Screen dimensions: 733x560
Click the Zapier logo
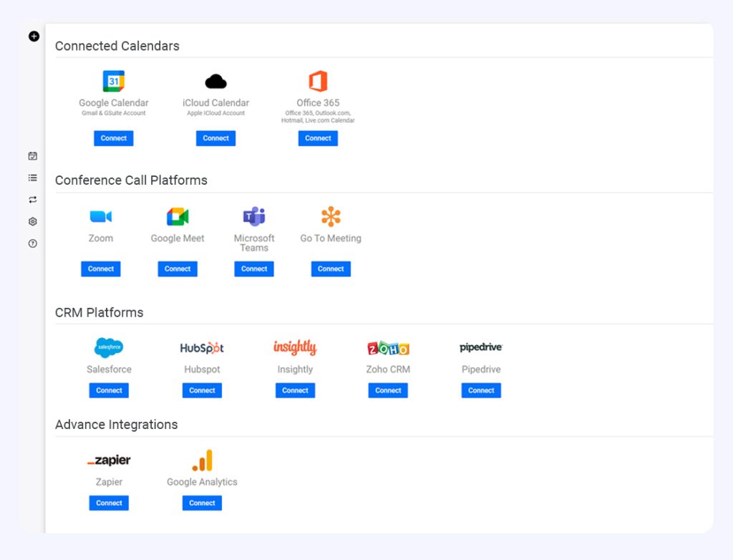[x=109, y=460]
